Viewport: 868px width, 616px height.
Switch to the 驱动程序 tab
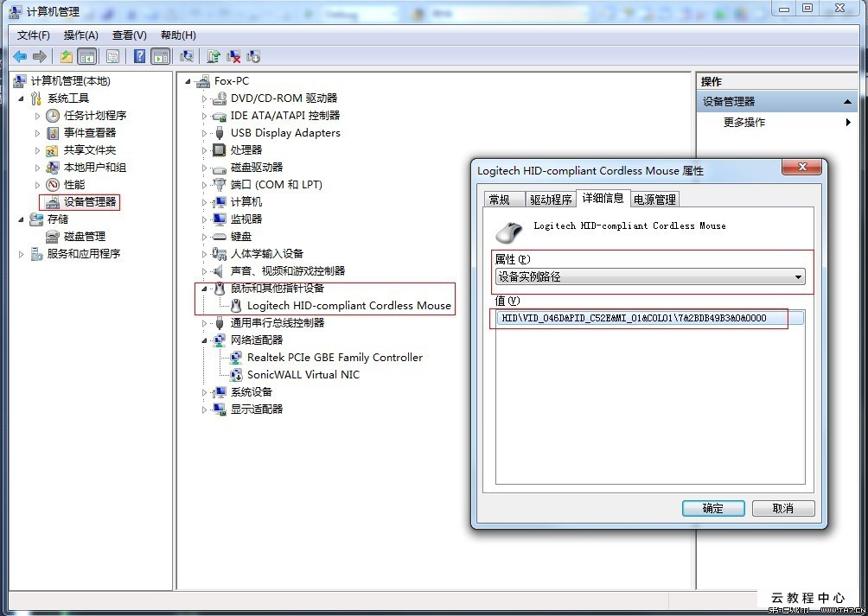coord(551,200)
